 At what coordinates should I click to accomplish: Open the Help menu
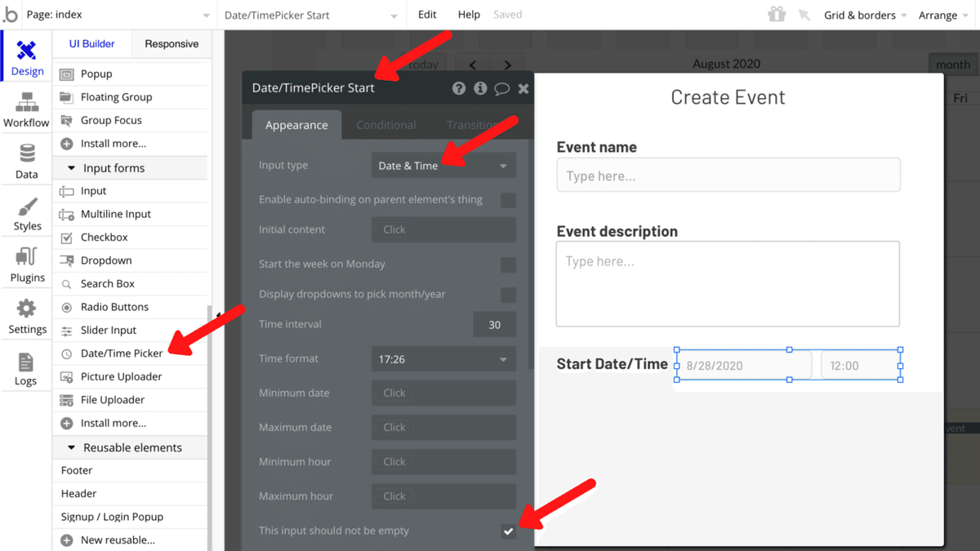point(469,15)
